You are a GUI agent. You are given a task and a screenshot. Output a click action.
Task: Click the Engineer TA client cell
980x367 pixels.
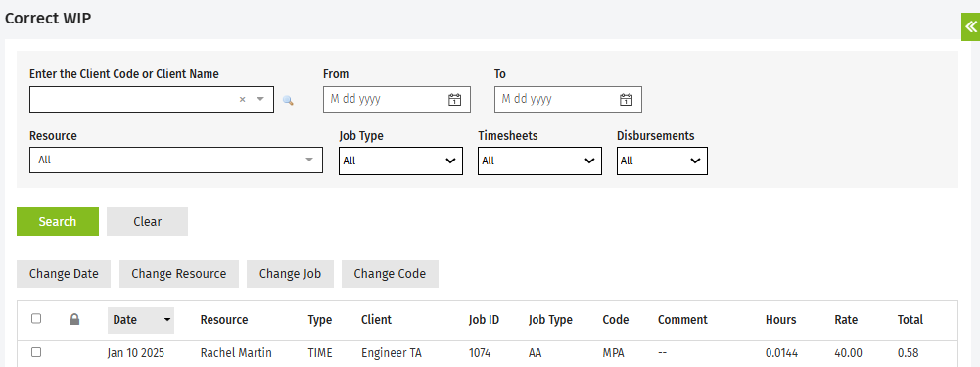point(392,353)
